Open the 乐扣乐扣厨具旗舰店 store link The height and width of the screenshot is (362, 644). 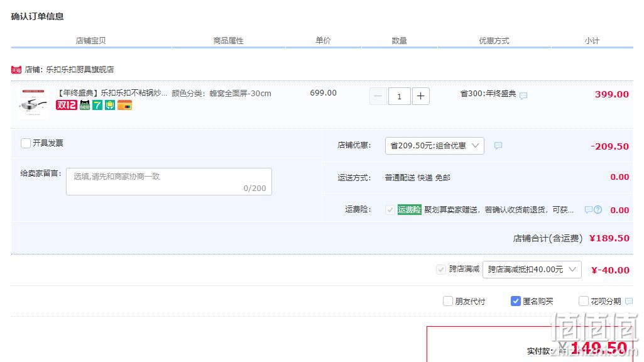[x=80, y=70]
